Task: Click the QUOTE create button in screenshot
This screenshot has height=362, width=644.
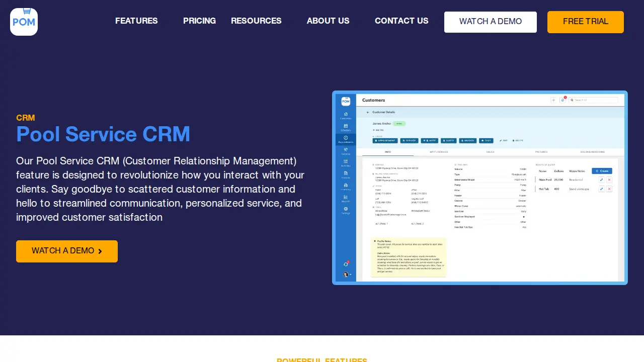Action: [449, 141]
